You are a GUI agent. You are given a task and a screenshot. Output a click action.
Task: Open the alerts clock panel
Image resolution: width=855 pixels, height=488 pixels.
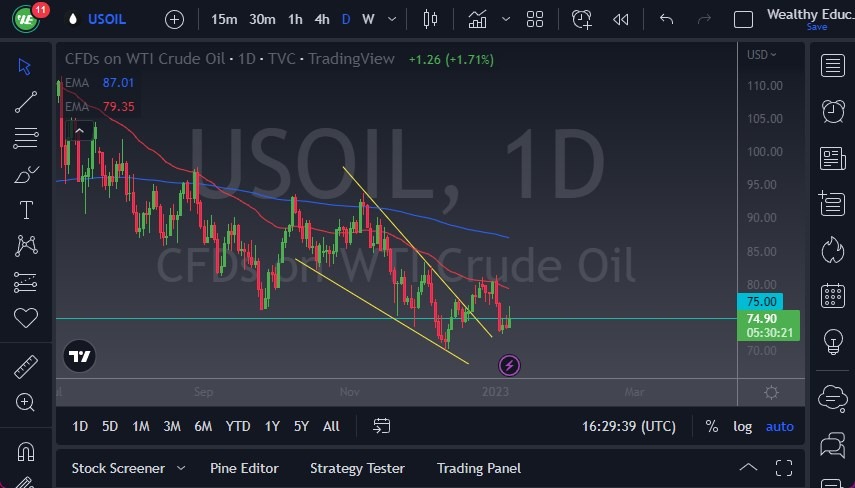tap(833, 112)
